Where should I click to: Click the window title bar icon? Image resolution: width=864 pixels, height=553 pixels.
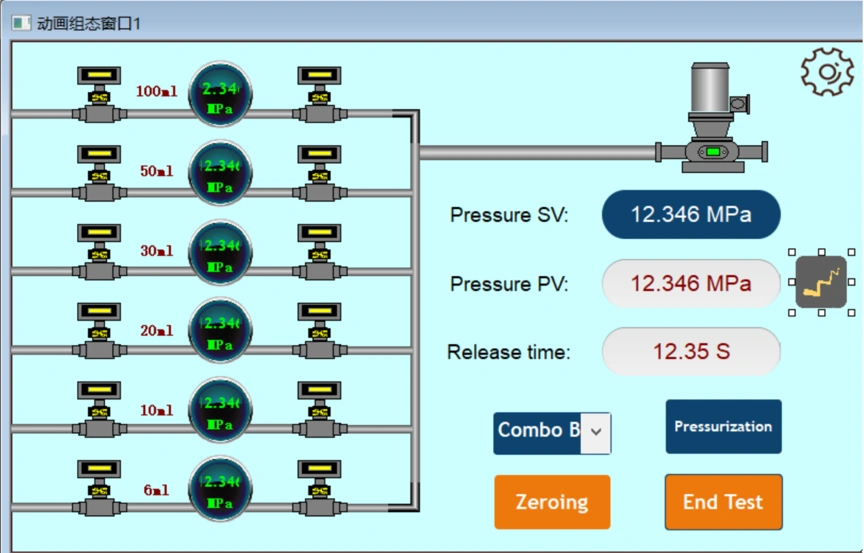pos(21,23)
